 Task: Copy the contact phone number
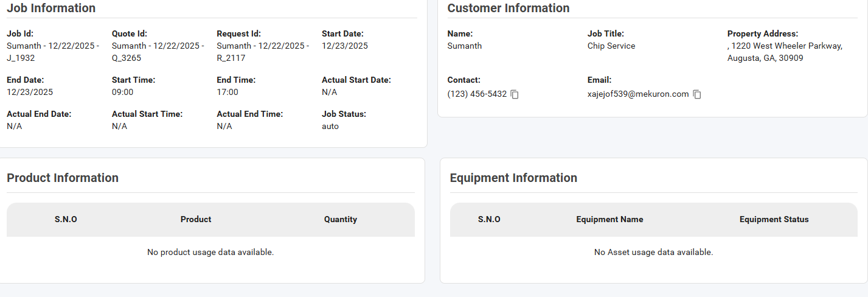[515, 94]
